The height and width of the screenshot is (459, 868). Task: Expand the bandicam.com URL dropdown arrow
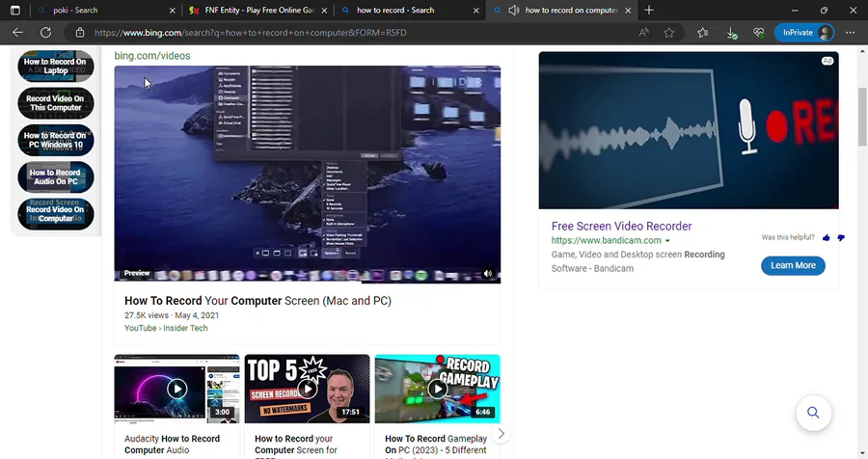(667, 241)
